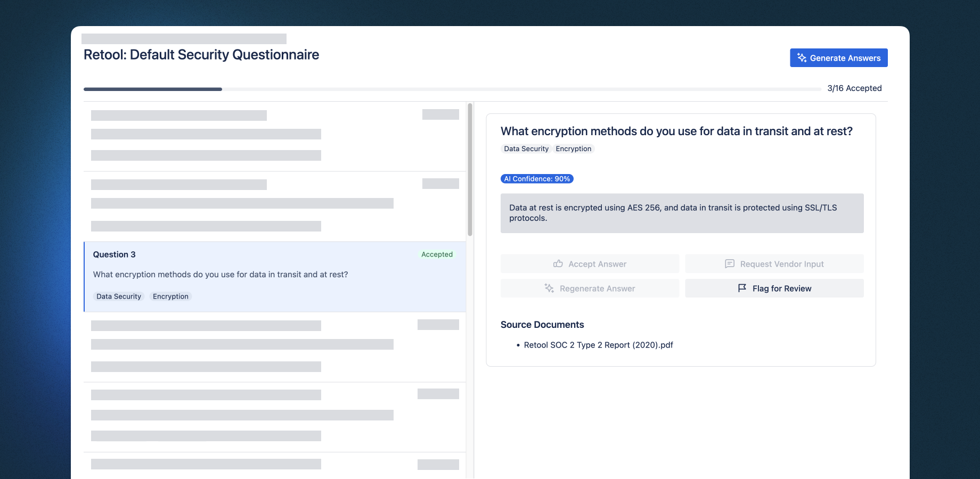
Task: Click the Data Security tag in Question 3
Action: coord(119,296)
